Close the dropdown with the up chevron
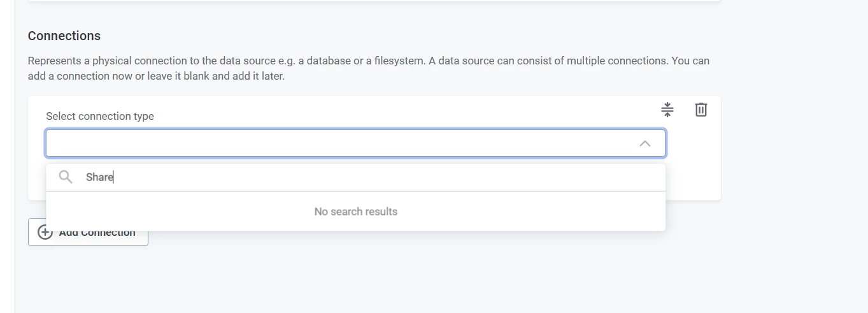 [x=644, y=143]
